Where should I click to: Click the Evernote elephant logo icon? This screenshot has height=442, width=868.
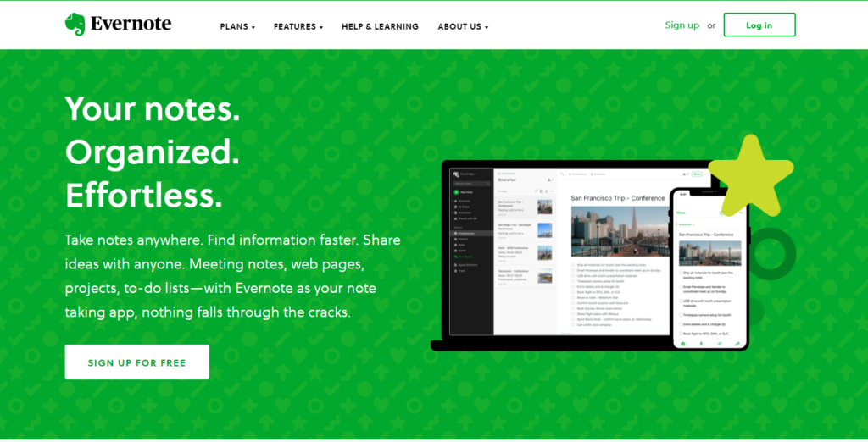point(75,25)
